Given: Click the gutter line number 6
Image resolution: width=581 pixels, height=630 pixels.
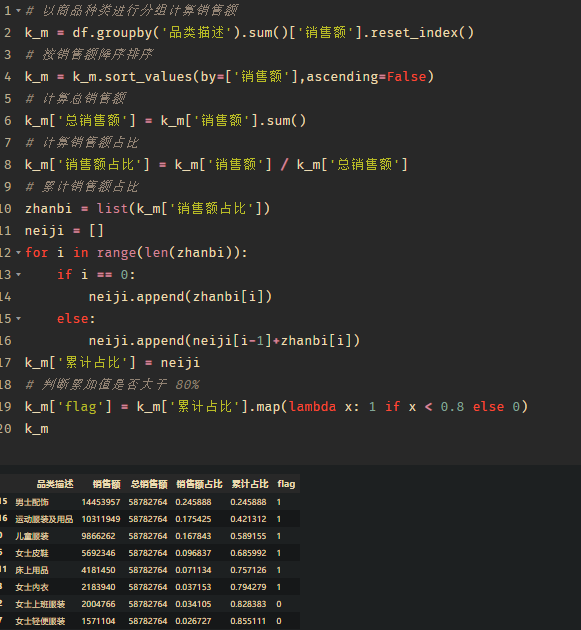Looking at the screenshot, I should click(8, 121).
